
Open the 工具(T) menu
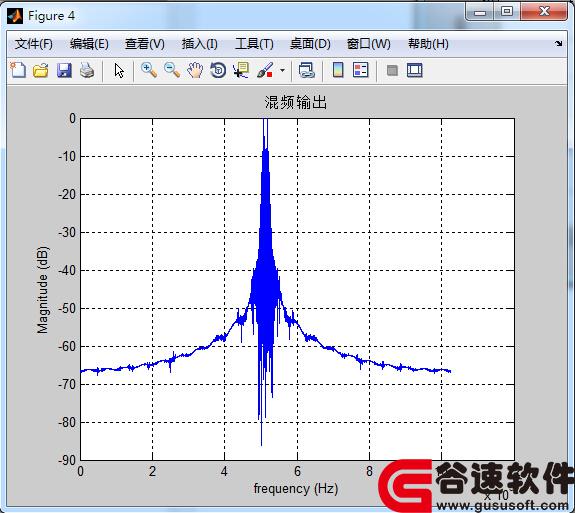coord(254,44)
